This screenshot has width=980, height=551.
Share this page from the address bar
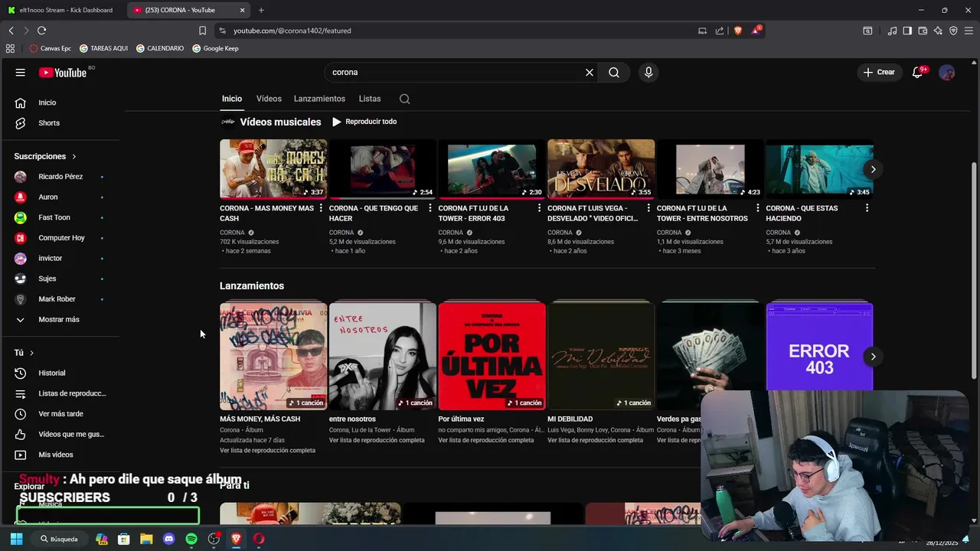click(x=720, y=31)
